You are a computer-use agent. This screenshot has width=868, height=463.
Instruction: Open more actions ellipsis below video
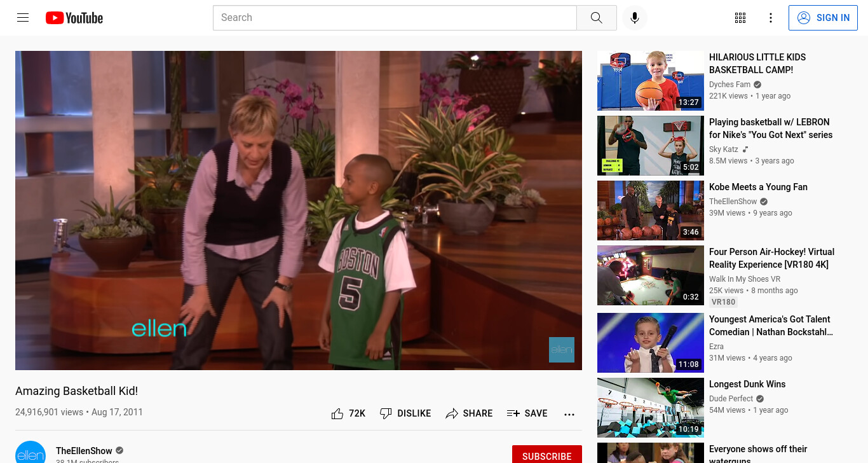569,414
